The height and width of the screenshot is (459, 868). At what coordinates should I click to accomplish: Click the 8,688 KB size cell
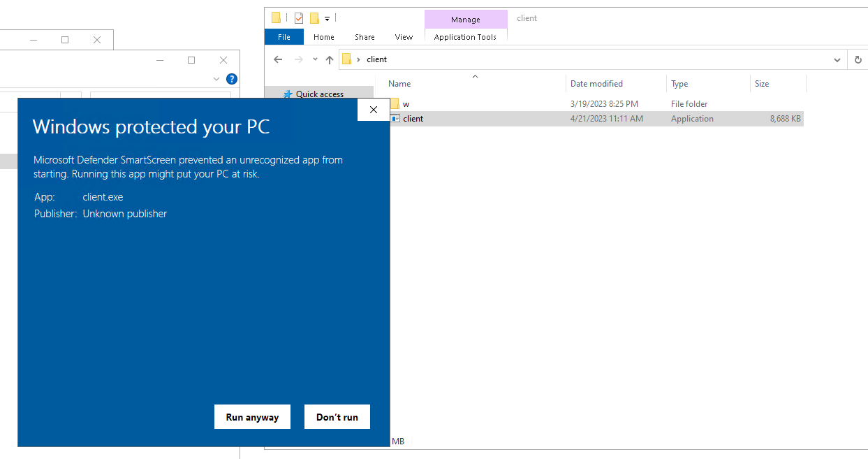click(785, 119)
